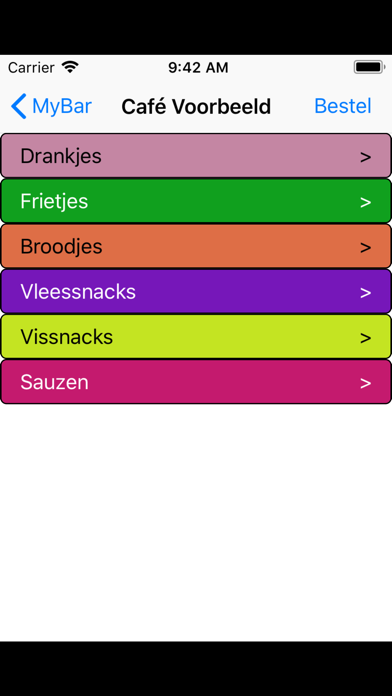Tap the Carrier label in status bar
The height and width of the screenshot is (696, 392).
tap(31, 67)
